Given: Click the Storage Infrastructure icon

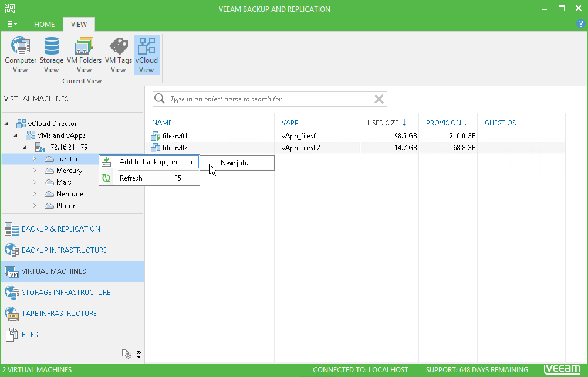Looking at the screenshot, I should click(12, 293).
